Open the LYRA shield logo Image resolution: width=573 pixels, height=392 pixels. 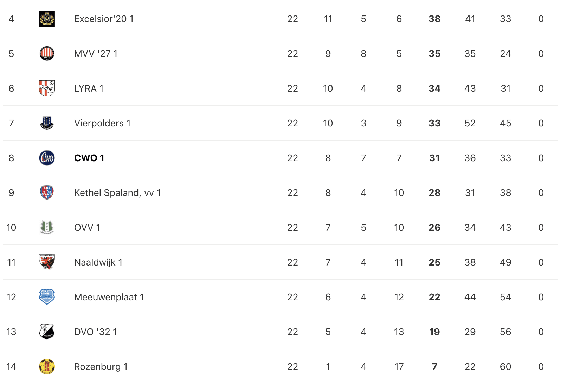click(x=47, y=89)
